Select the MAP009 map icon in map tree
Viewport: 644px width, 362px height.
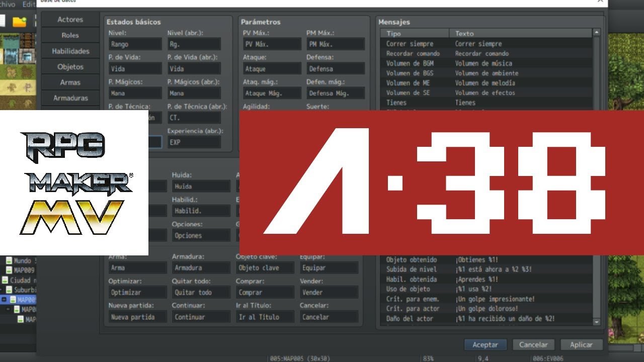pos(9,270)
